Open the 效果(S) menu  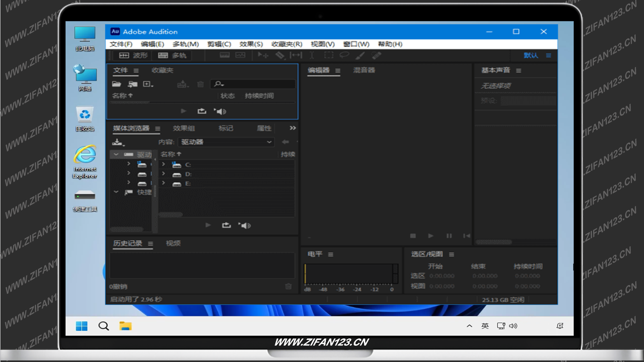click(251, 44)
